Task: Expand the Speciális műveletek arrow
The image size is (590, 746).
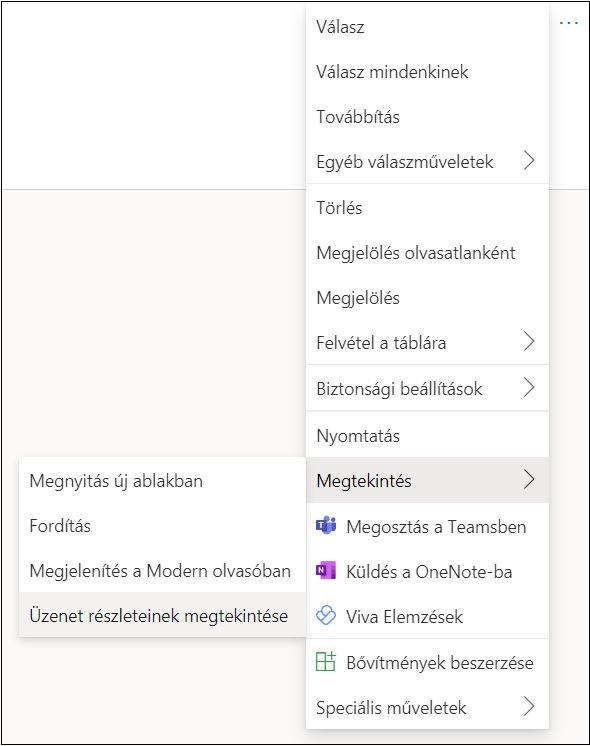Action: [x=529, y=706]
